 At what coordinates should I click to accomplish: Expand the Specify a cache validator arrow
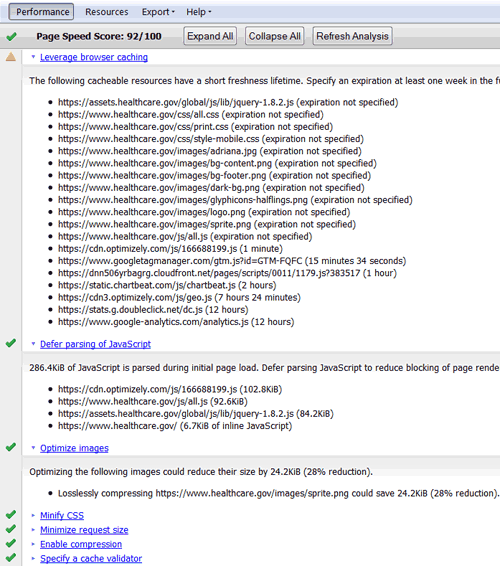(33, 558)
